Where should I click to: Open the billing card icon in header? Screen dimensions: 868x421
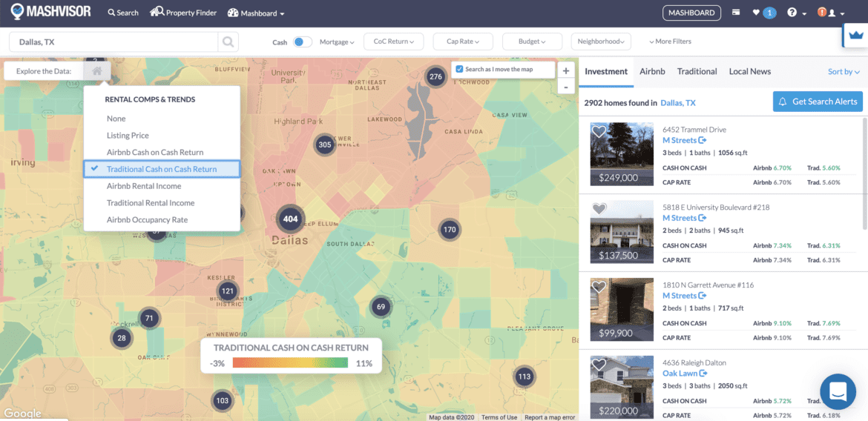(736, 13)
